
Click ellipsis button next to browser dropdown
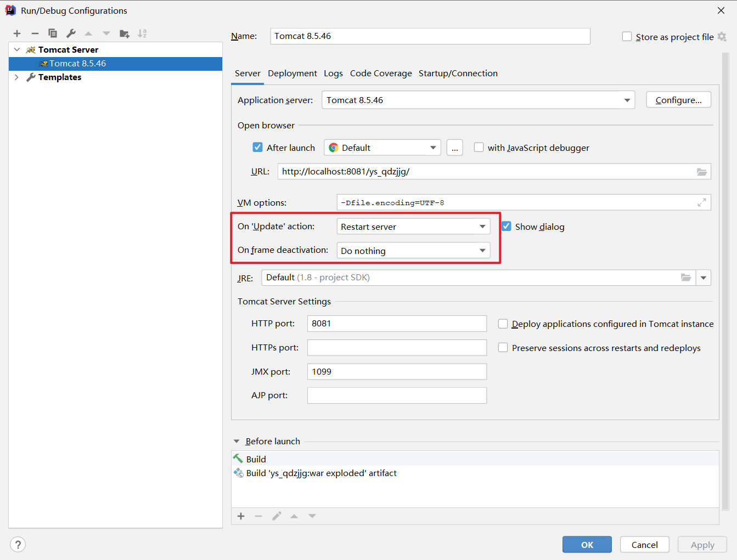454,148
